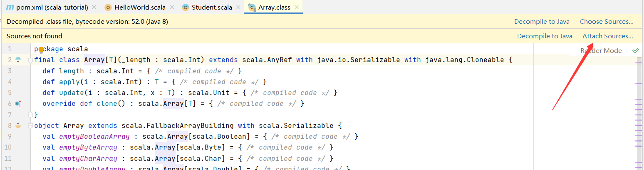Click the overriding method gutter icon on line 6
This screenshot has width=644, height=170.
(x=18, y=103)
